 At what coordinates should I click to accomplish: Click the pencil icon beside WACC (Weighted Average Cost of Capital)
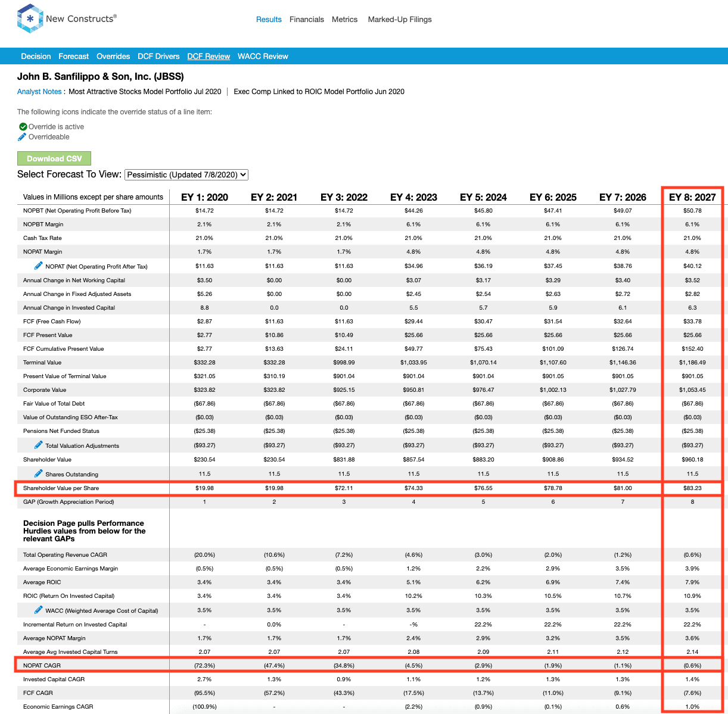pos(39,610)
